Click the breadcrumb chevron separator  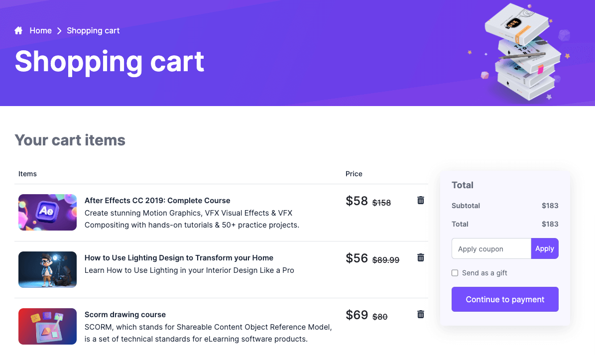(x=59, y=31)
